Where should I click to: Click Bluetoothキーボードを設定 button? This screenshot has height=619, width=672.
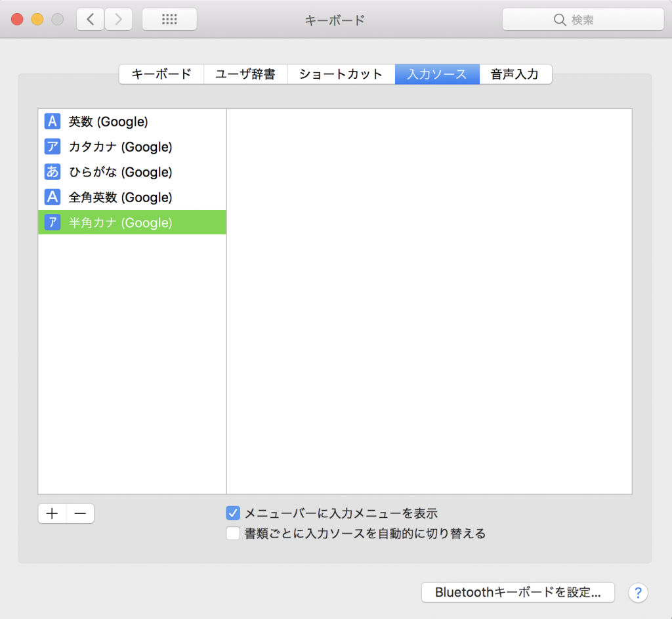tap(518, 593)
